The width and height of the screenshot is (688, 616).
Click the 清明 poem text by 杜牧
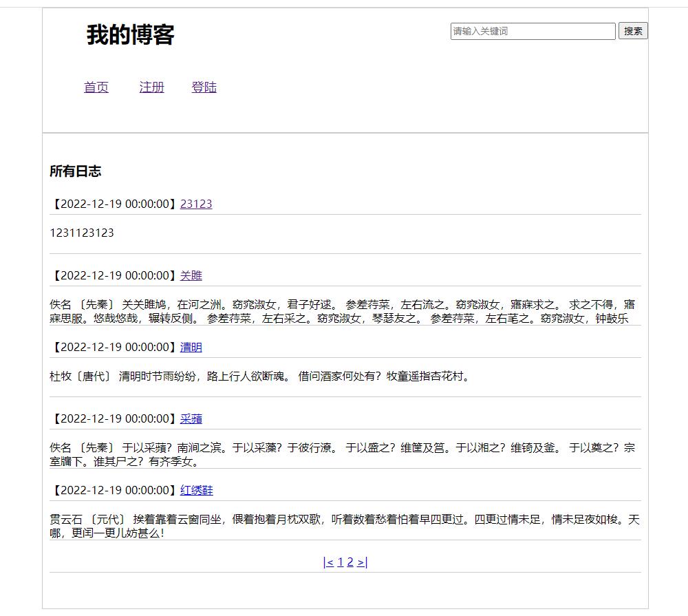tap(260, 376)
